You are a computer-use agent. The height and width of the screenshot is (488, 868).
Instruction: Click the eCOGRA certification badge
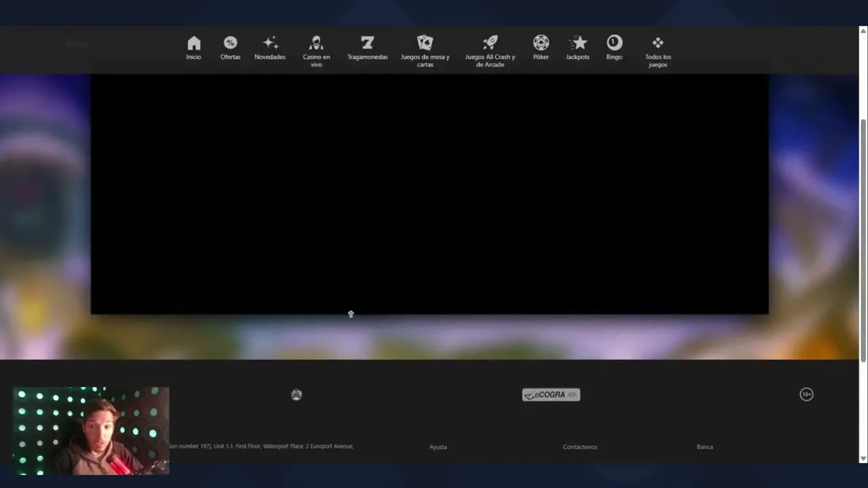pos(551,394)
